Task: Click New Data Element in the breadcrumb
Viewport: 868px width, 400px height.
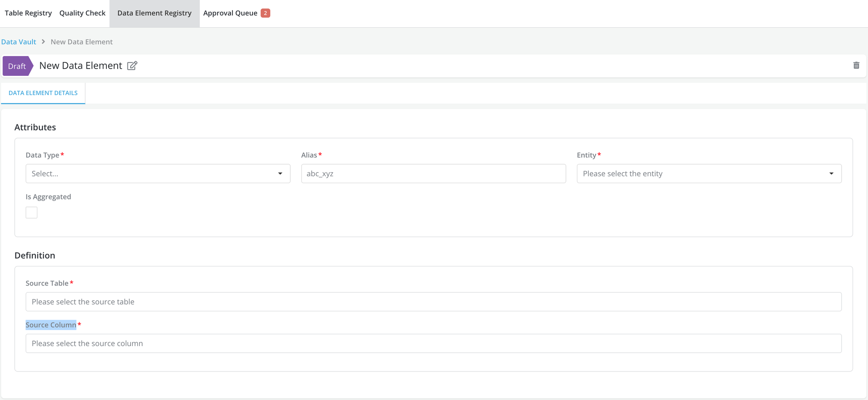Action: 81,42
